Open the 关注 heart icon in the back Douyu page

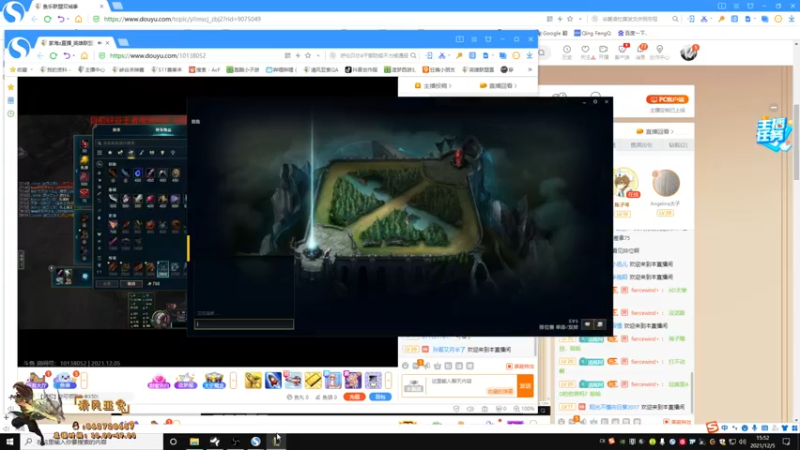point(585,52)
